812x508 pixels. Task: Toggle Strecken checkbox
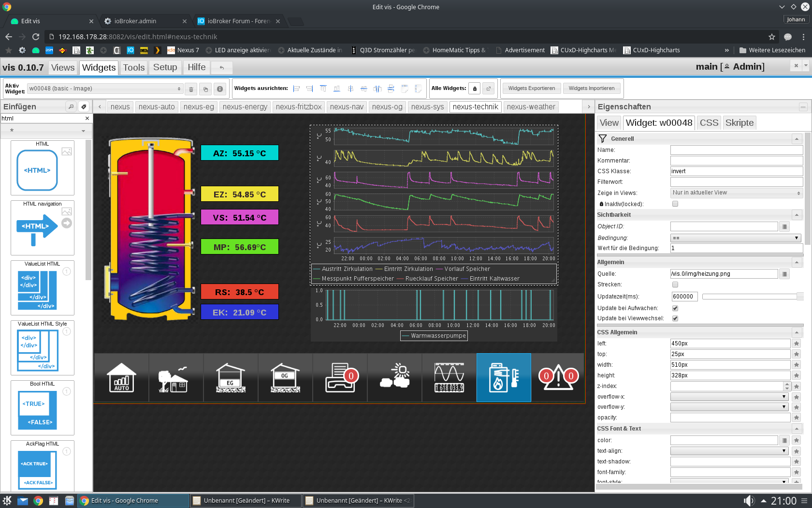[675, 284]
